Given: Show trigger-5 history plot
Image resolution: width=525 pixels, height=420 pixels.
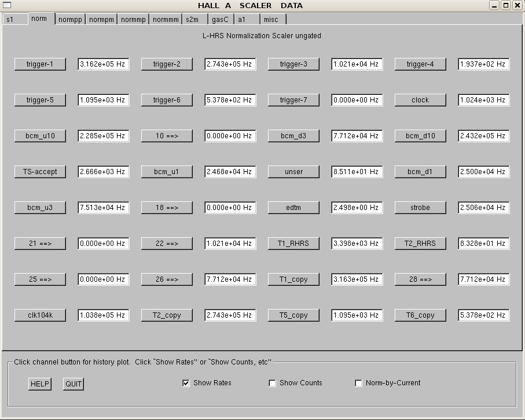Looking at the screenshot, I should pos(40,100).
